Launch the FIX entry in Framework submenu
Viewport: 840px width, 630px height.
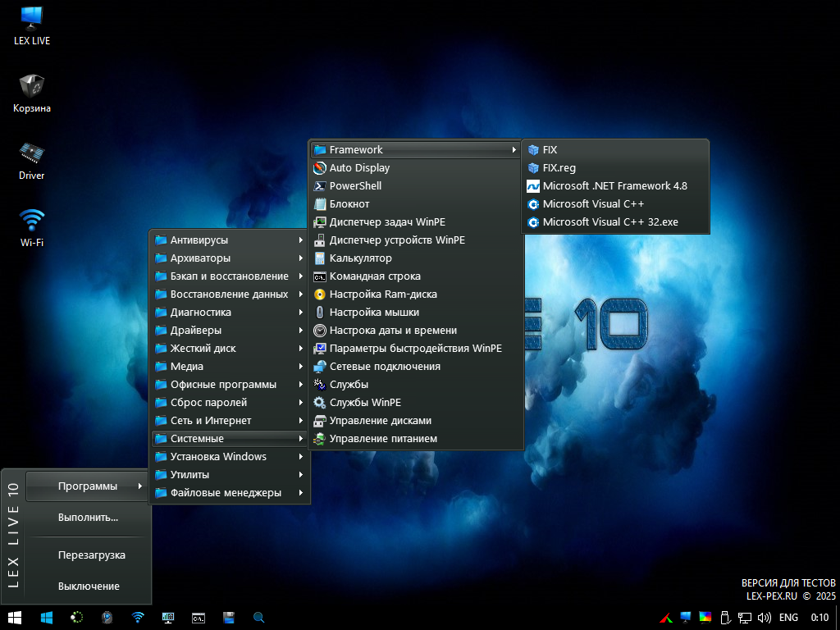[x=615, y=150]
